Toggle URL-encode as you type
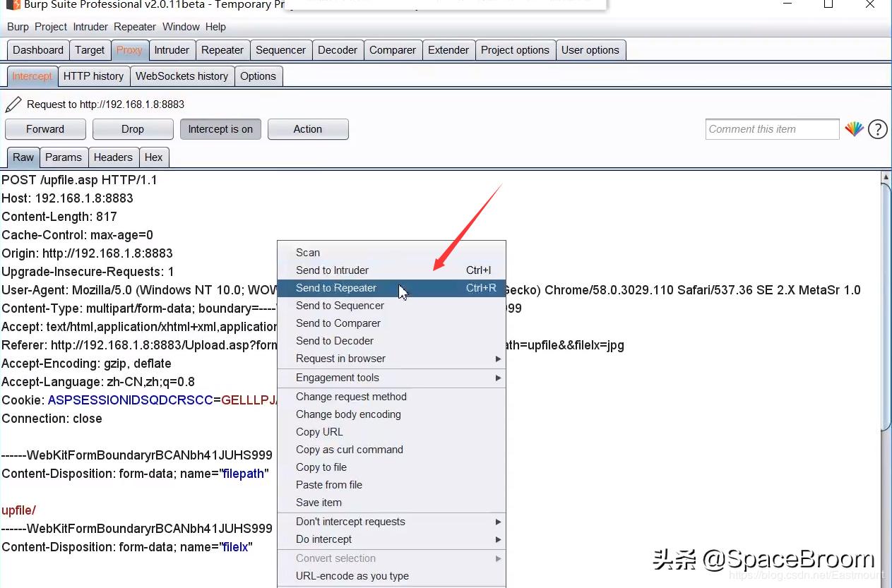The width and height of the screenshot is (892, 588). 392,576
